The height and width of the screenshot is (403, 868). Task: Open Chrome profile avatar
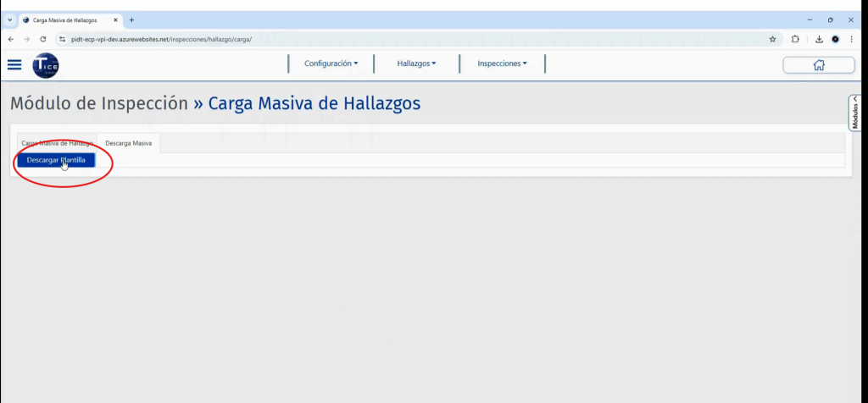click(x=835, y=39)
